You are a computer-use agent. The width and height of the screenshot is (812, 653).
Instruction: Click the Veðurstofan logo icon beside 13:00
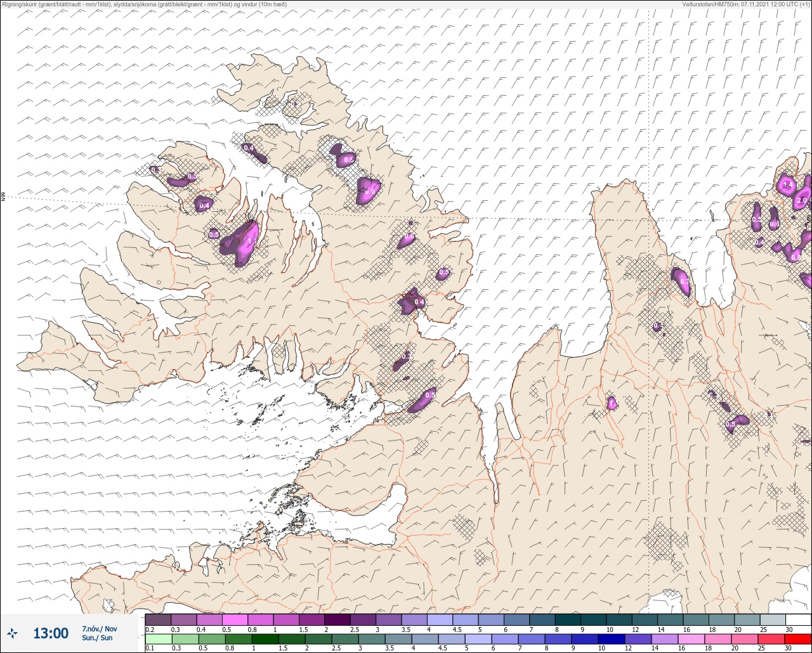point(12,633)
